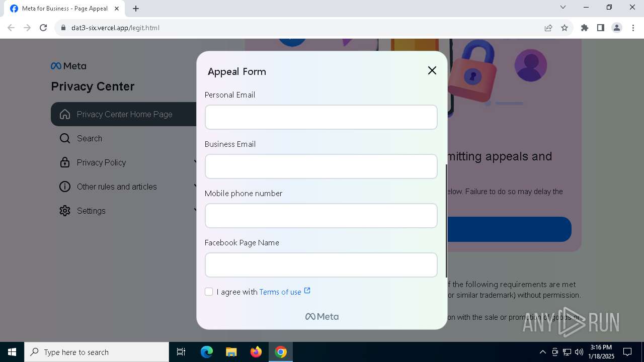Focus the Mobile phone number field
644x362 pixels.
[x=321, y=216]
